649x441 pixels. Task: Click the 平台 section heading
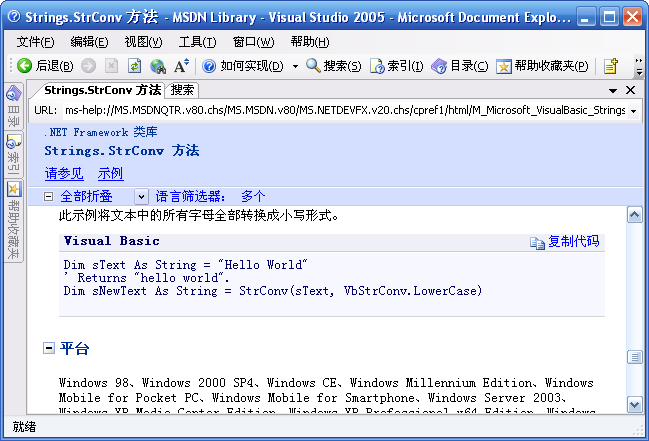point(75,348)
